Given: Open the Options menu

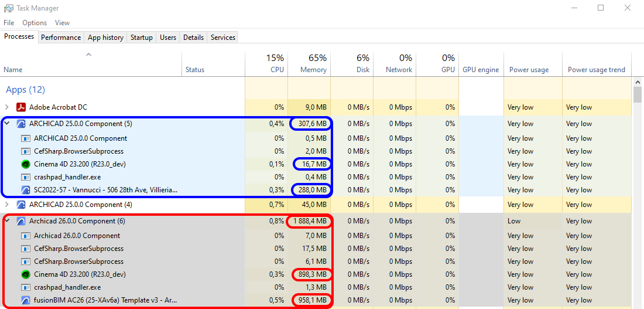Looking at the screenshot, I should pyautogui.click(x=35, y=23).
